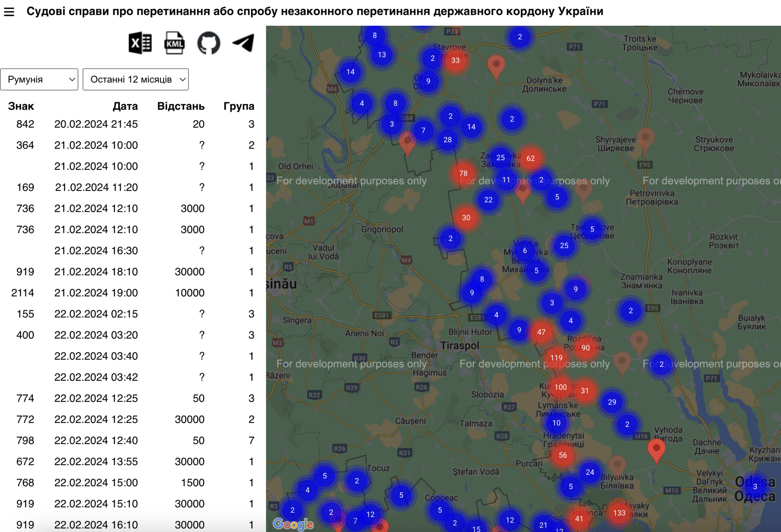The height and width of the screenshot is (532, 781).
Task: Click the Знак column header
Action: click(21, 106)
